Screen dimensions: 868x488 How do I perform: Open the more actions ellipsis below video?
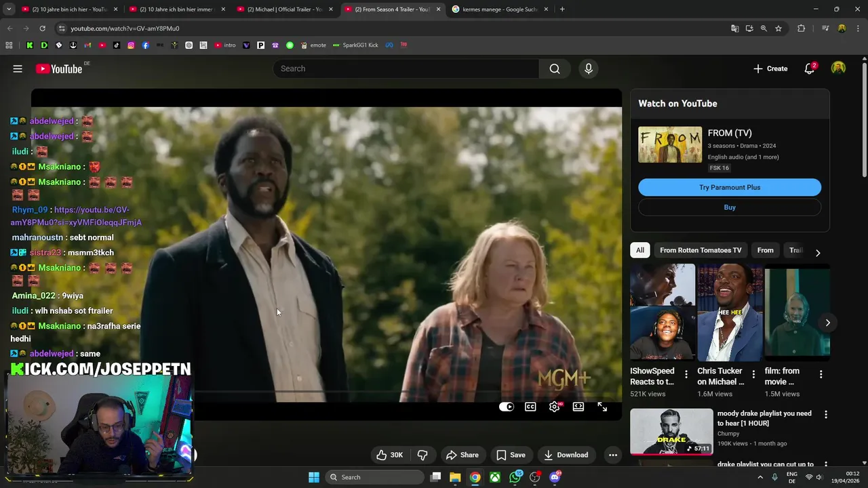(x=613, y=455)
